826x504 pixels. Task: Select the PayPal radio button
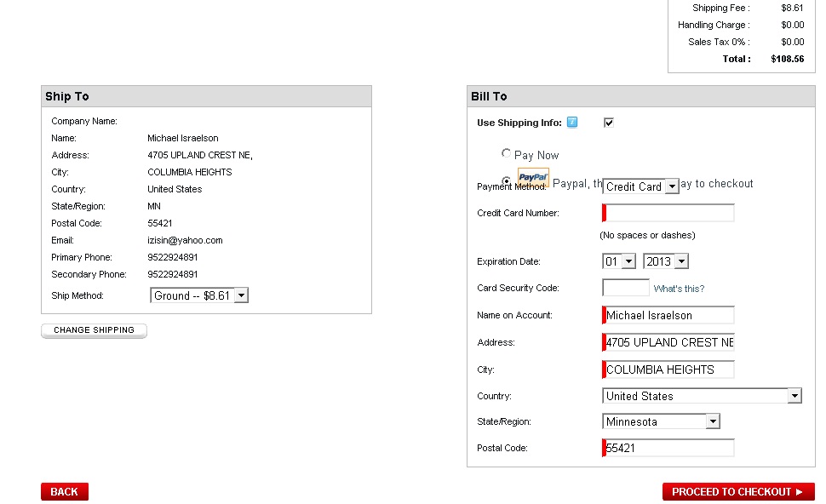[506, 180]
